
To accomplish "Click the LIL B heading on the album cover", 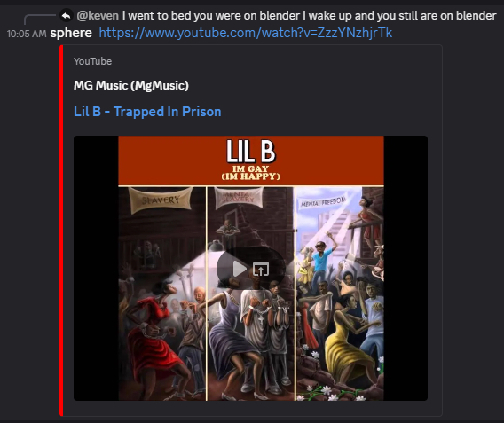I will 251,152.
